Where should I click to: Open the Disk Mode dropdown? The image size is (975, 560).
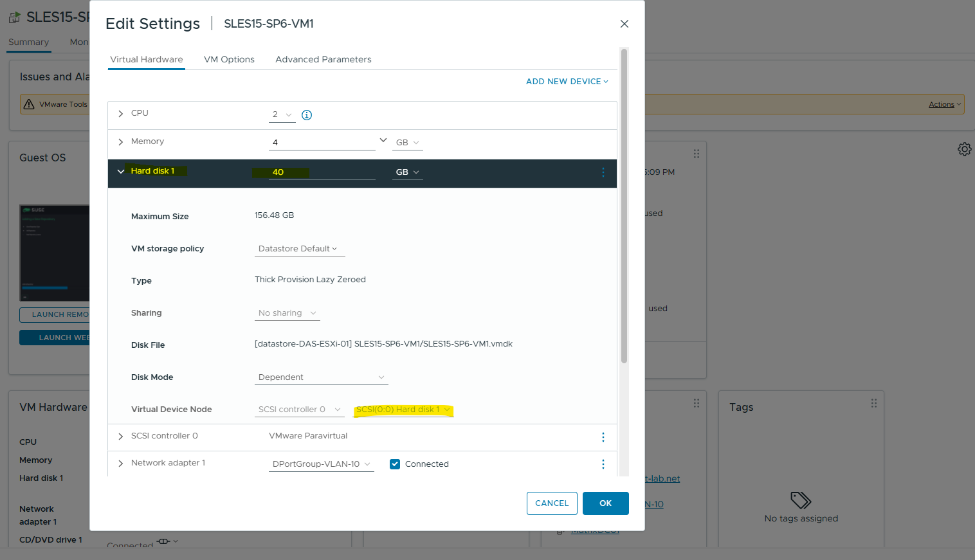click(x=322, y=377)
